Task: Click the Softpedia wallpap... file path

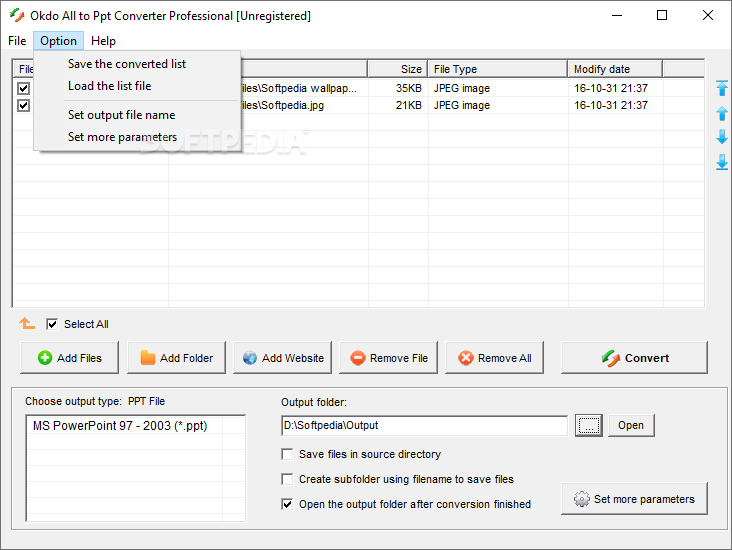Action: click(300, 88)
